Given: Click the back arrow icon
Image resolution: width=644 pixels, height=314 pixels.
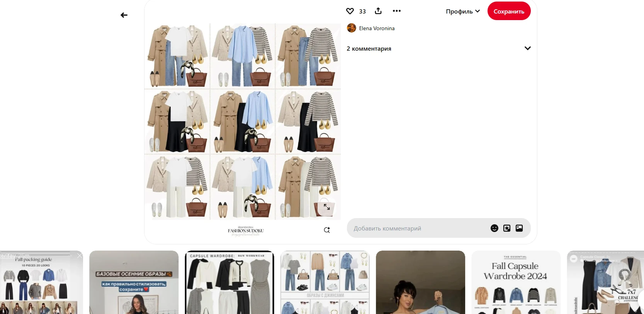Looking at the screenshot, I should (x=124, y=15).
